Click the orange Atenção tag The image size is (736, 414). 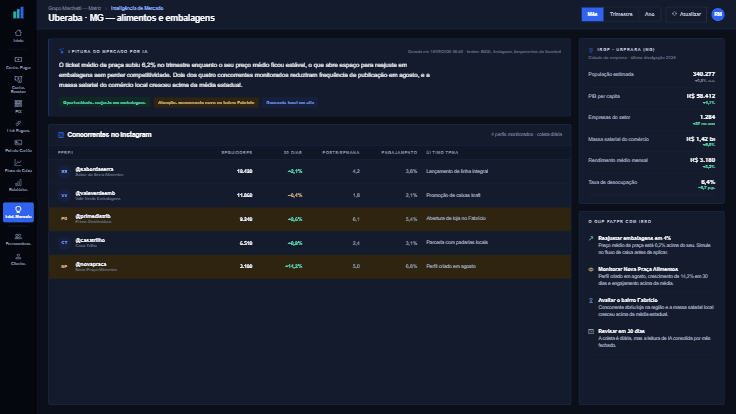tap(206, 102)
